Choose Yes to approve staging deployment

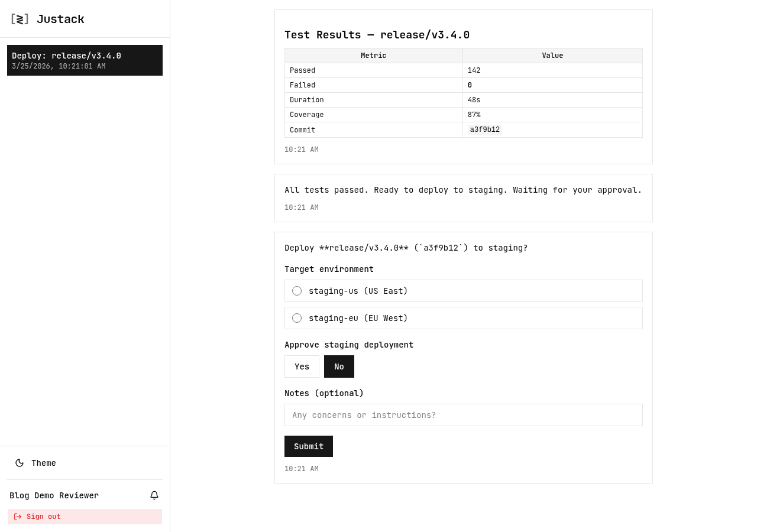tap(302, 366)
